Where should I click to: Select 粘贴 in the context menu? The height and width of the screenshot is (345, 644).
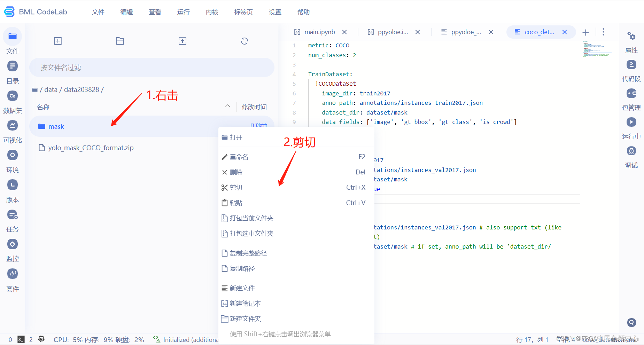[296, 203]
